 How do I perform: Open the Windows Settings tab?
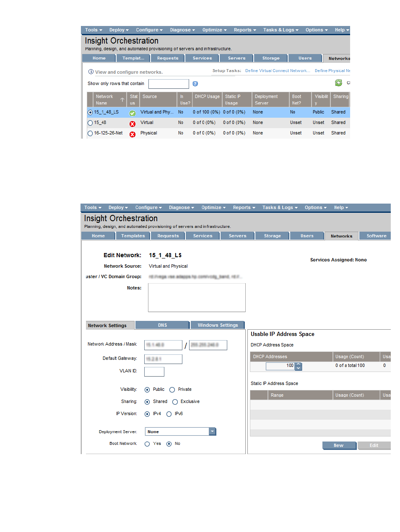coord(218,325)
